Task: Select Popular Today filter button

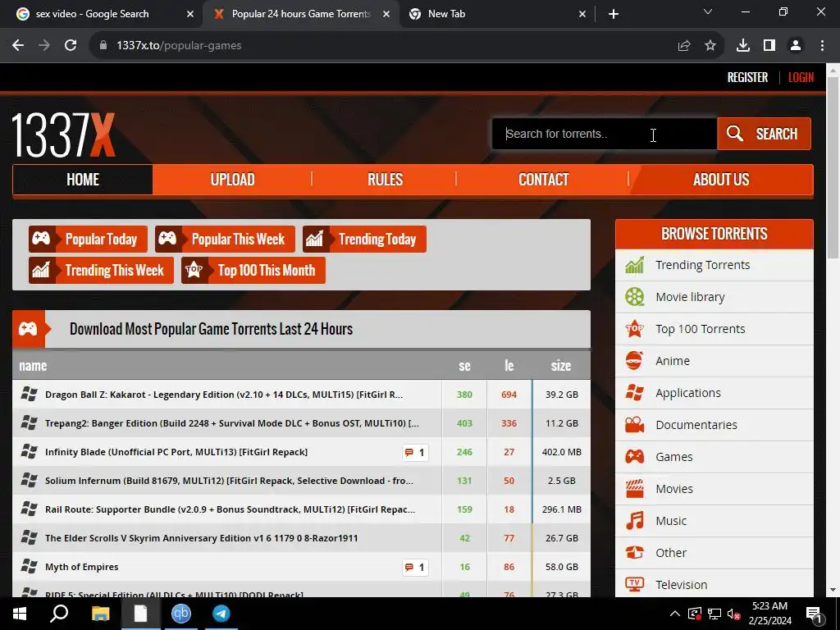Action: [88, 239]
